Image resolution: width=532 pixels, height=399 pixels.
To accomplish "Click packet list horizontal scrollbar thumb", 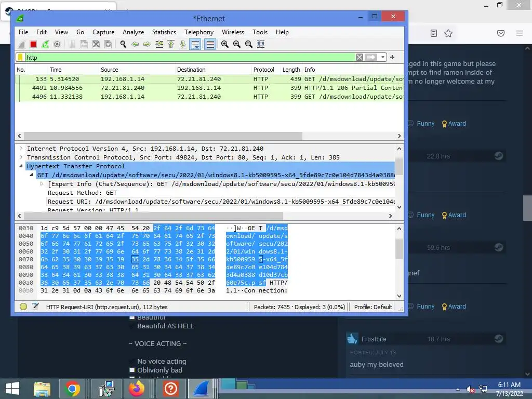I will pos(163,136).
